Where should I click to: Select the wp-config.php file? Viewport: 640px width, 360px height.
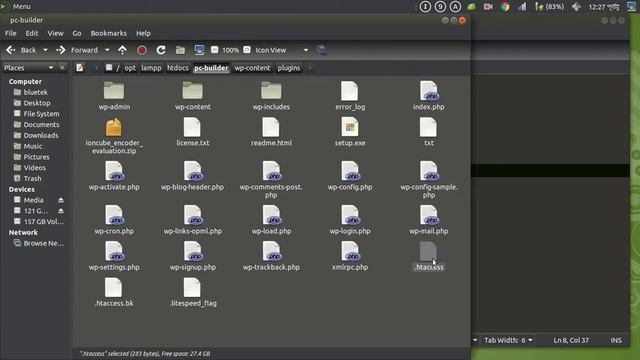point(350,176)
